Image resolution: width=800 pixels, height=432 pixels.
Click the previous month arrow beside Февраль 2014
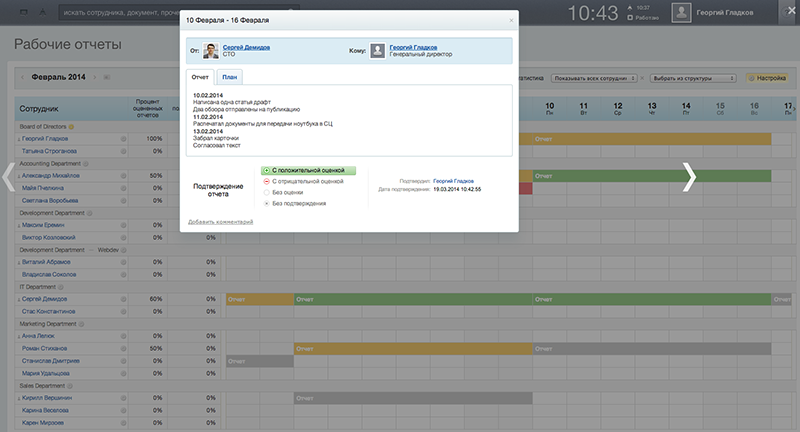23,77
